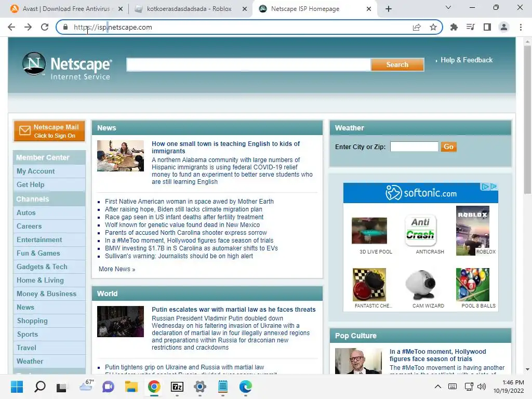
Task: Open the Entertainment channel
Action: click(x=39, y=240)
